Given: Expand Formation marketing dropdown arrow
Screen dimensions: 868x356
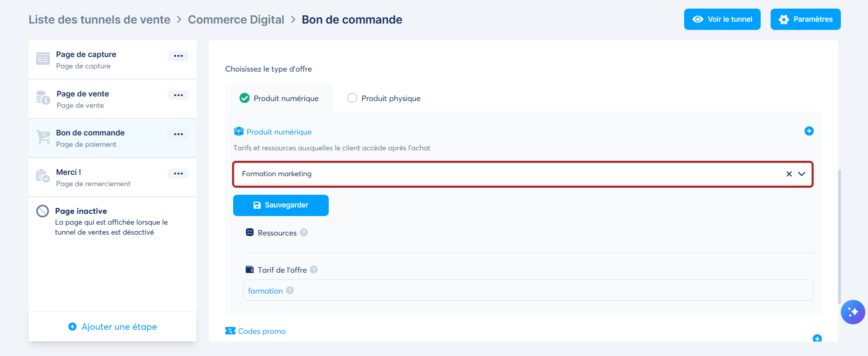Looking at the screenshot, I should coord(801,174).
